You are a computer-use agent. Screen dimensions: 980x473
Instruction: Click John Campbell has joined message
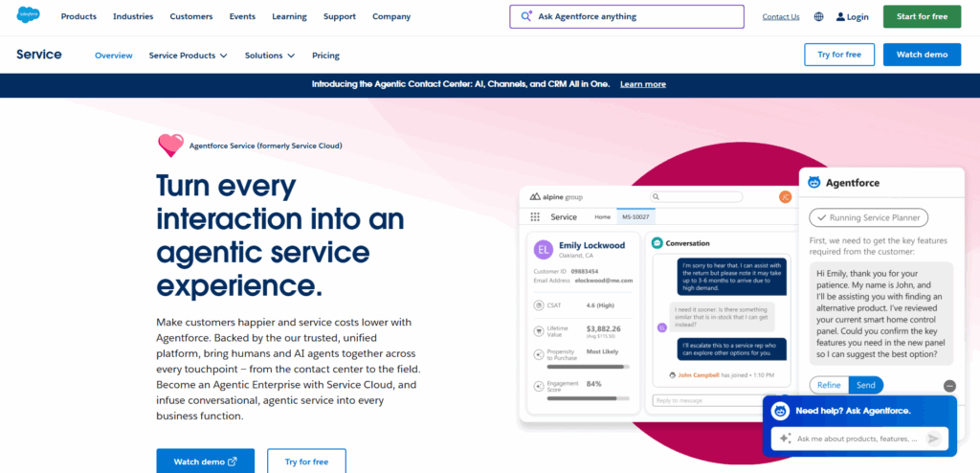pos(722,375)
